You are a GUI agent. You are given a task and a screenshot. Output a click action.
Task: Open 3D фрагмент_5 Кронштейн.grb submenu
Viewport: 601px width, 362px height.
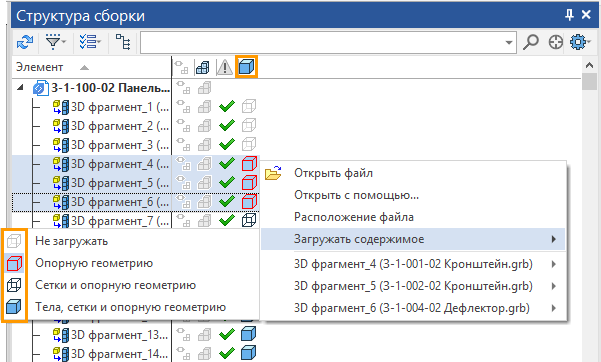point(413,286)
